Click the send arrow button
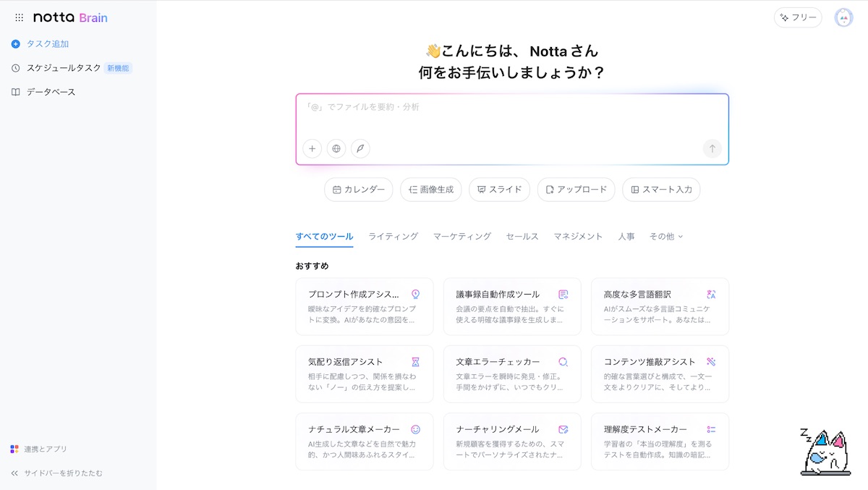Viewport: 868px width, 490px height. pos(712,148)
